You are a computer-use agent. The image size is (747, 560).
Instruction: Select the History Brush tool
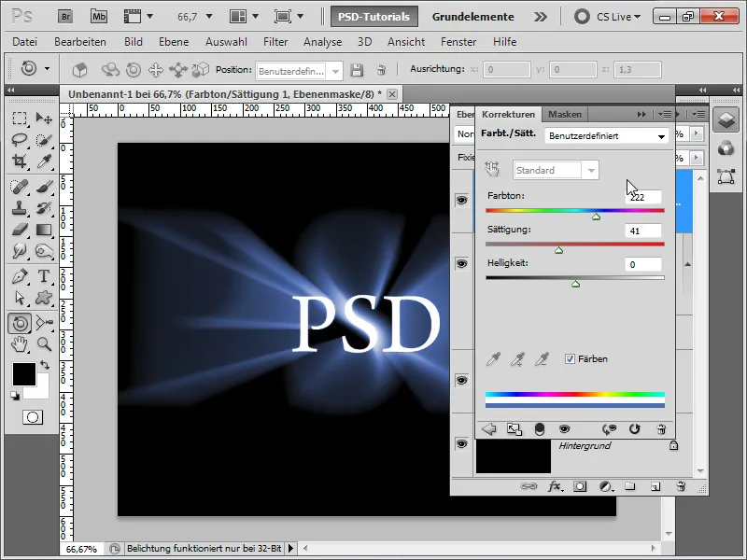(x=44, y=208)
